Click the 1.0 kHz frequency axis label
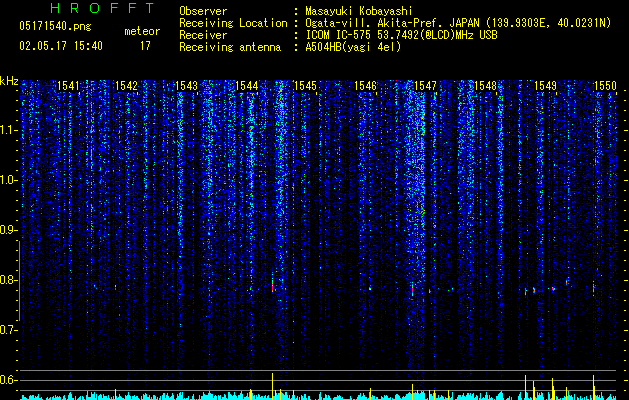 click(x=9, y=180)
